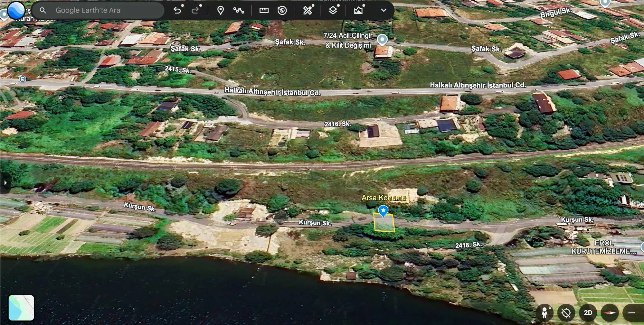644x325 pixels.
Task: Click the "2415. Sk." street label
Action: point(178,69)
